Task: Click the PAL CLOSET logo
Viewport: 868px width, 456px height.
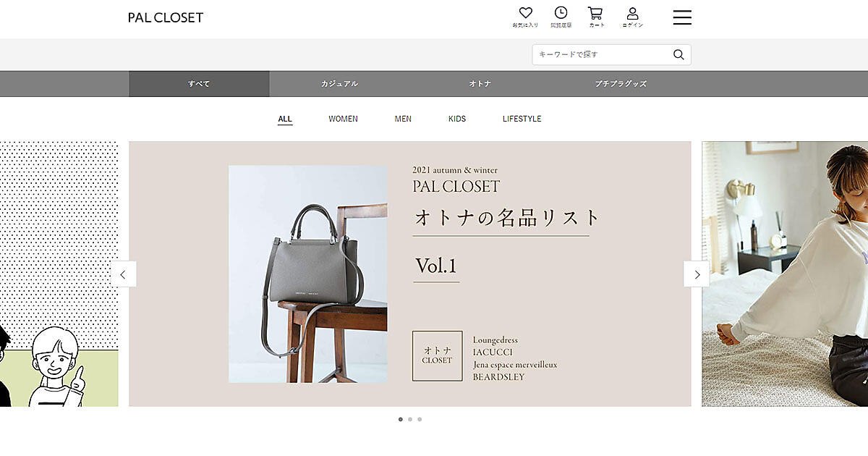Action: click(x=166, y=17)
